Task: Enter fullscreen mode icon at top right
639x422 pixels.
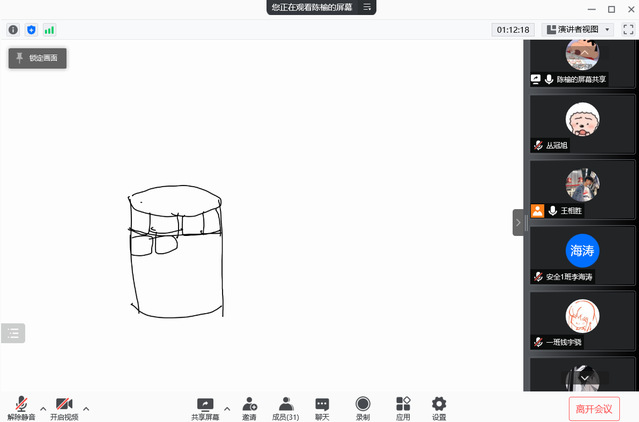Action: [628, 30]
